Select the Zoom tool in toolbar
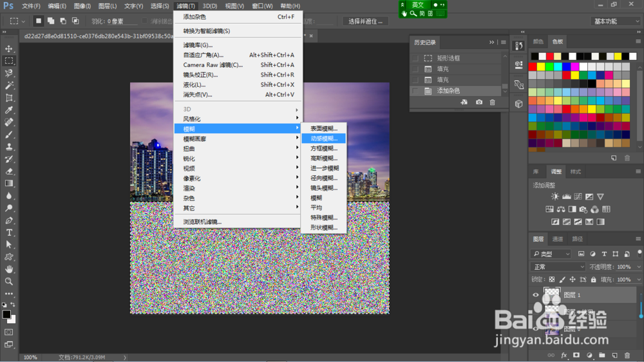 click(8, 281)
